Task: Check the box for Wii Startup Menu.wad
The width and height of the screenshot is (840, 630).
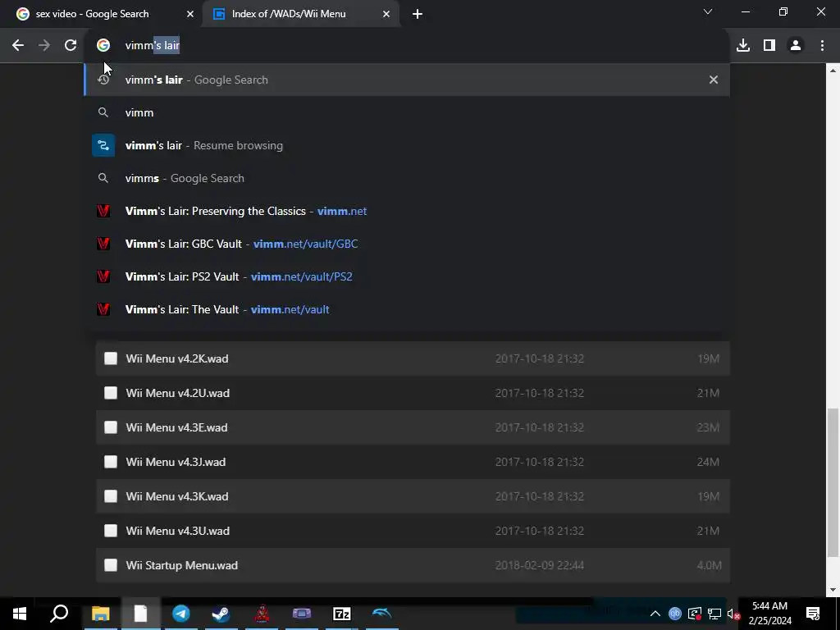Action: tap(111, 565)
